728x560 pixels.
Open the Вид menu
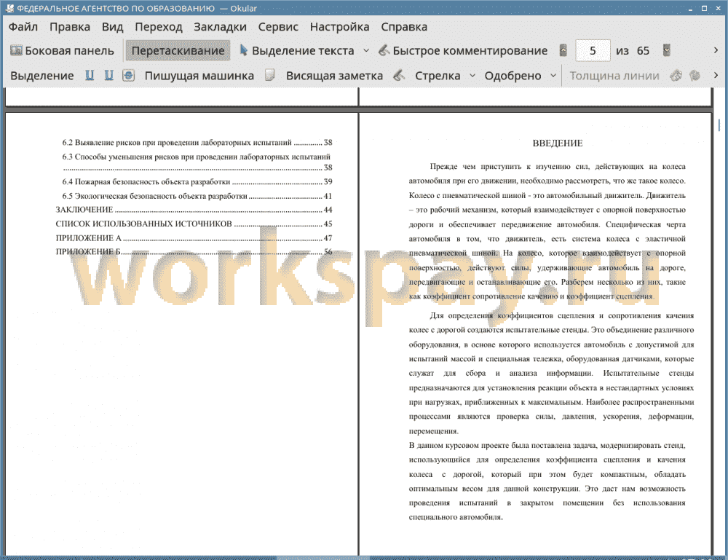112,27
